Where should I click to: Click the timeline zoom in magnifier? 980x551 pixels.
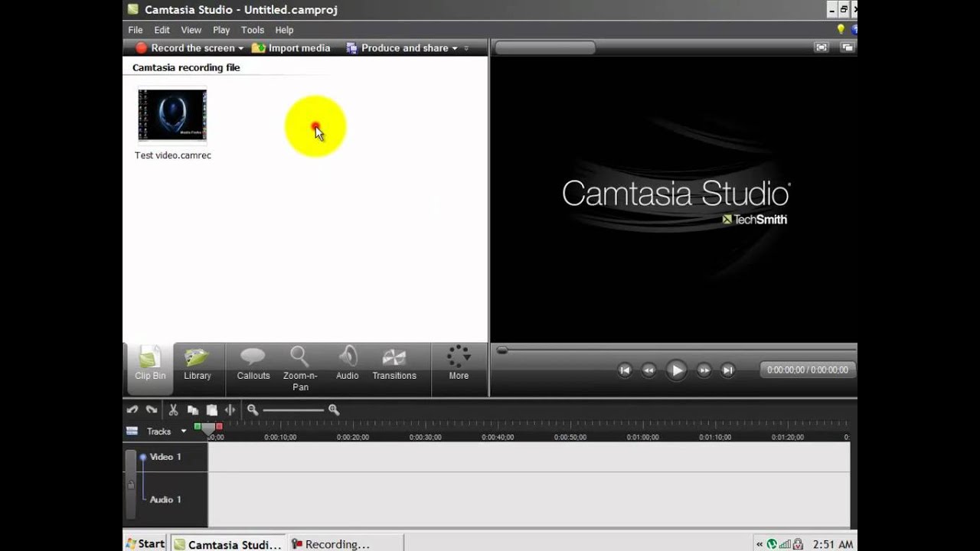tap(334, 409)
